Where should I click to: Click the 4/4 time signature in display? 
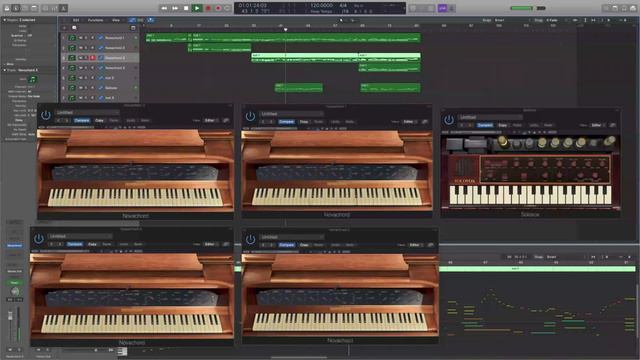pos(343,6)
